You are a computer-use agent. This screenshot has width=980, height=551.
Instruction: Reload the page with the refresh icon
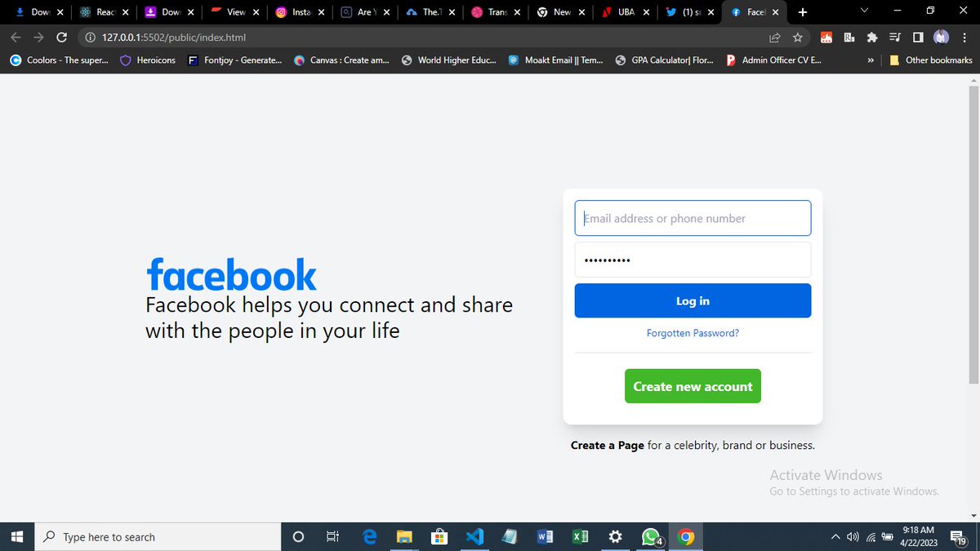click(x=62, y=38)
